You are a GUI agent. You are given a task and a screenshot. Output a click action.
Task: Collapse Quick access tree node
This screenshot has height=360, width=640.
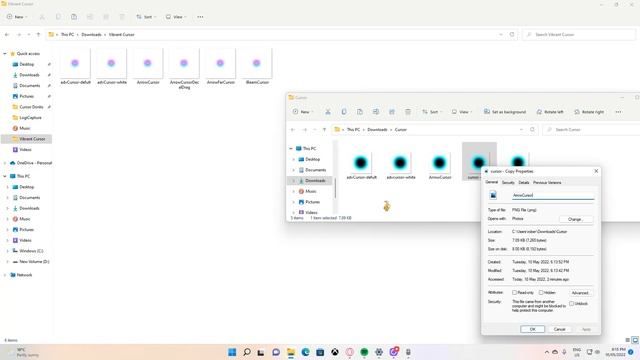tap(5, 53)
